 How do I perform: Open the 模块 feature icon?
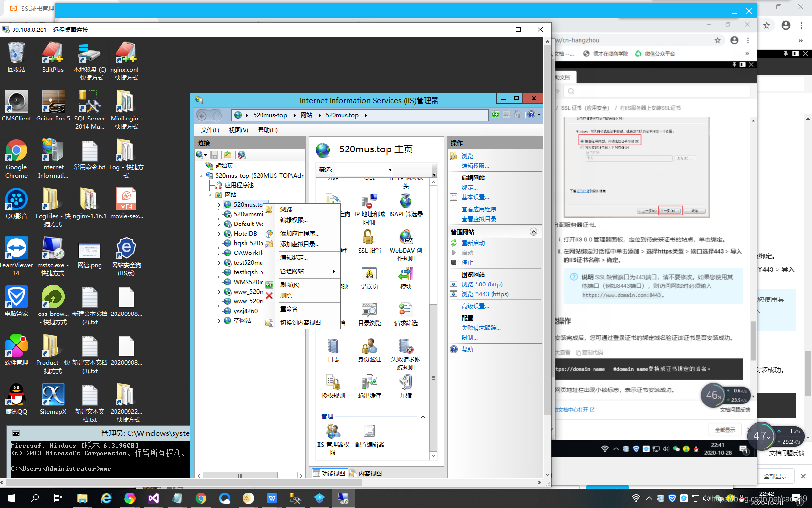406,278
